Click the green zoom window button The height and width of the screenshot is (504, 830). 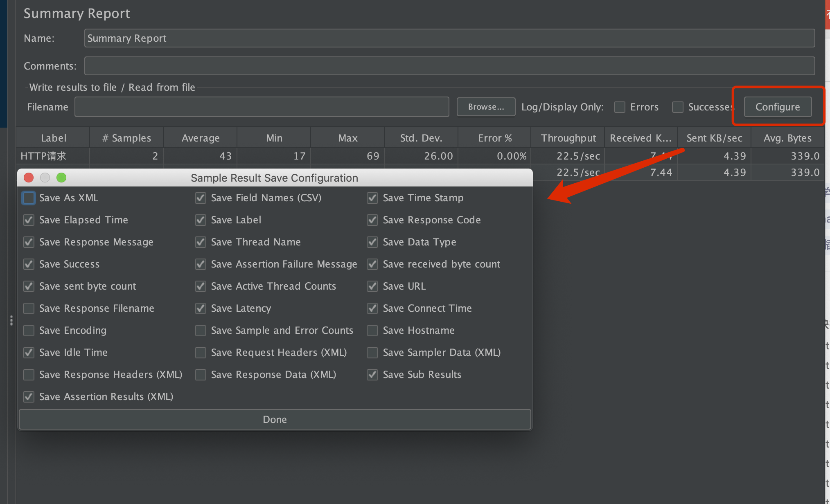(61, 178)
